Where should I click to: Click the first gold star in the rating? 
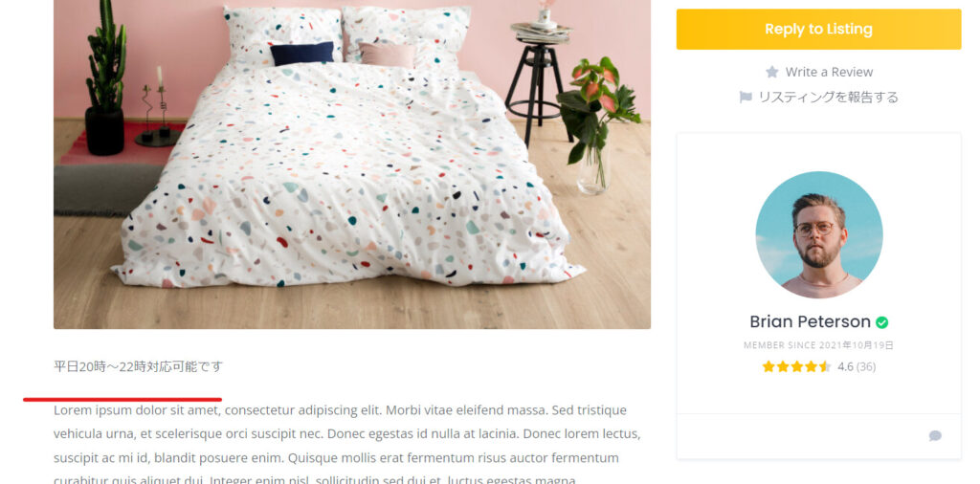(768, 366)
